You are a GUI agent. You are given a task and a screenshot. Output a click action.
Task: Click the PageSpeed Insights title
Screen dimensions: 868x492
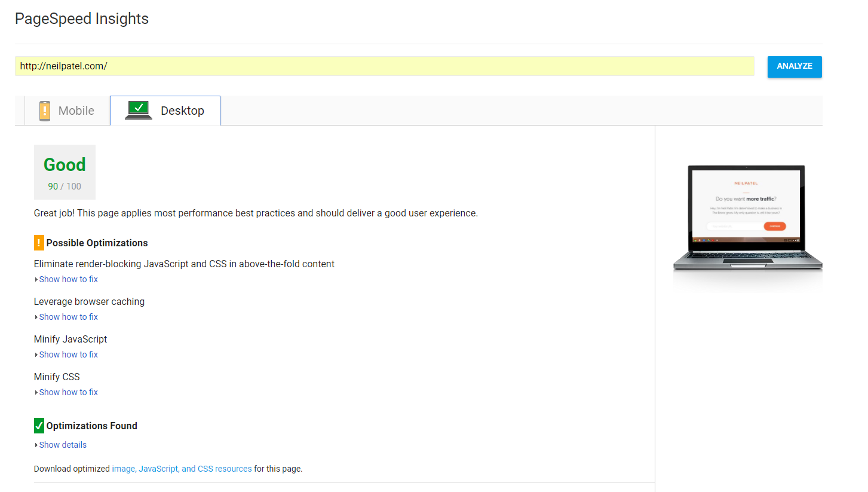coord(82,19)
